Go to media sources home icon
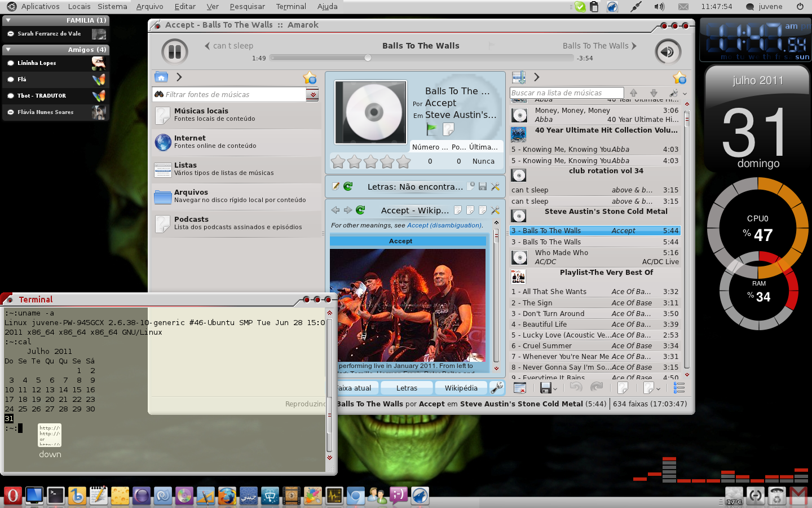812x508 pixels. pyautogui.click(x=161, y=77)
